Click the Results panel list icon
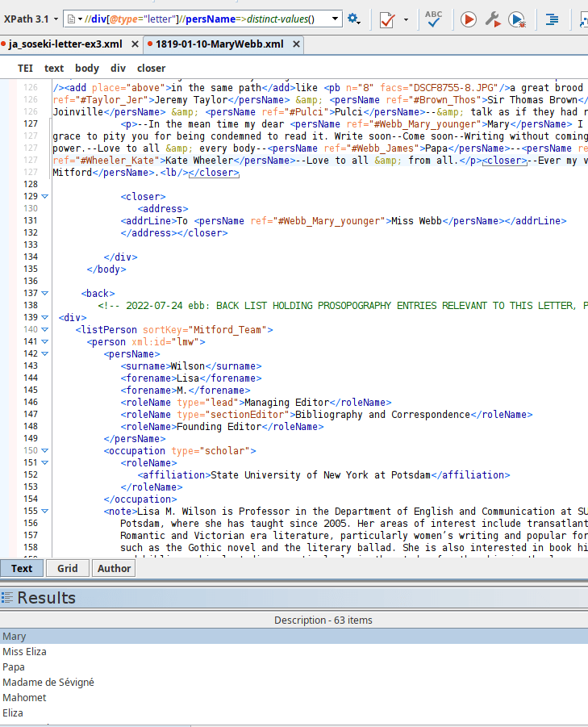Screen dimensions: 588x727 7,598
